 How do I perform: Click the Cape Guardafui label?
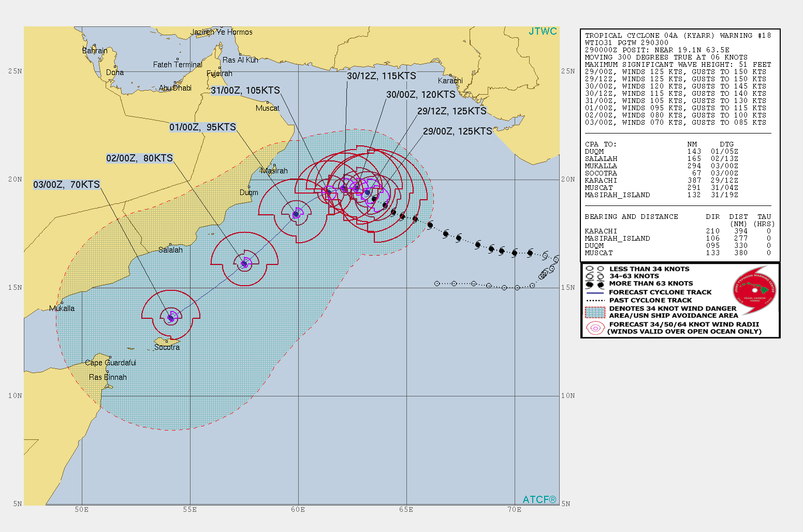tap(111, 363)
